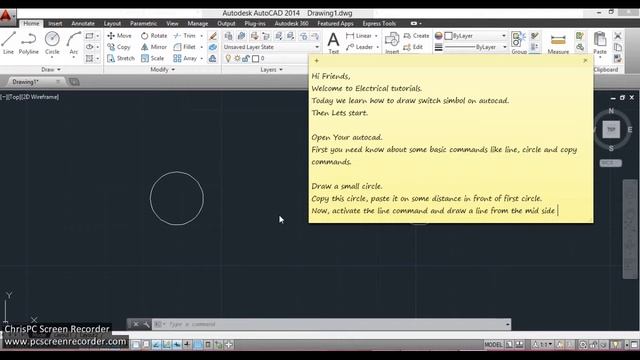Viewport: 640px width, 360px height.
Task: Toggle Selection Cycling in status bar
Action: point(218,345)
